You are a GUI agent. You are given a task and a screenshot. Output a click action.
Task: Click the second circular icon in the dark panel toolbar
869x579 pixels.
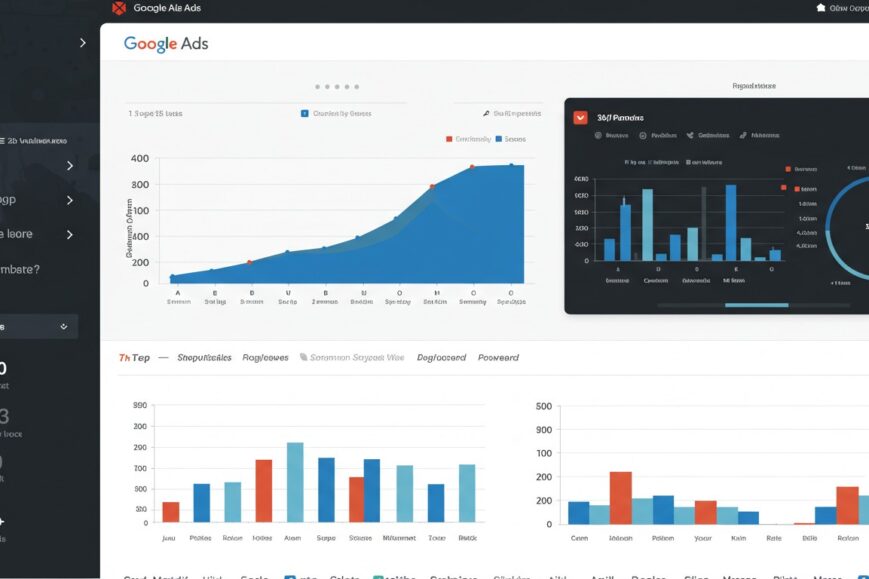click(643, 135)
